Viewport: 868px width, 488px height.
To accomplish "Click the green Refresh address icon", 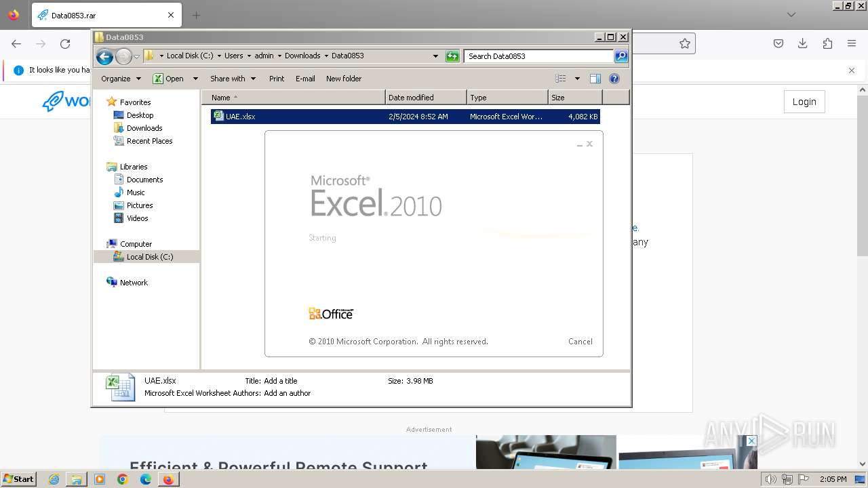I will pos(452,56).
